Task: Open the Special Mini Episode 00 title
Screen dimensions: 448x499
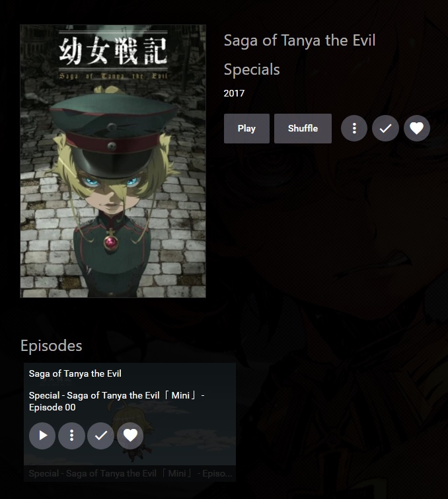Action: 117,401
